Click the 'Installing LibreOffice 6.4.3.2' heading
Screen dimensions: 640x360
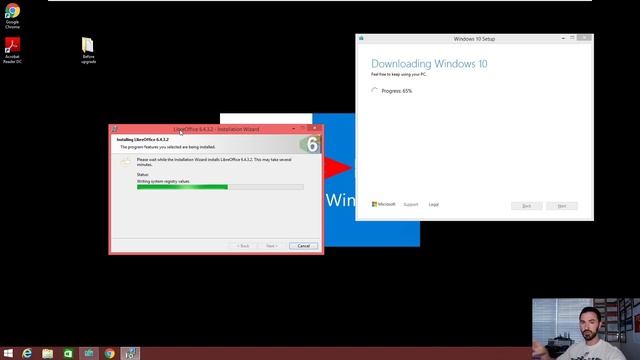point(142,140)
